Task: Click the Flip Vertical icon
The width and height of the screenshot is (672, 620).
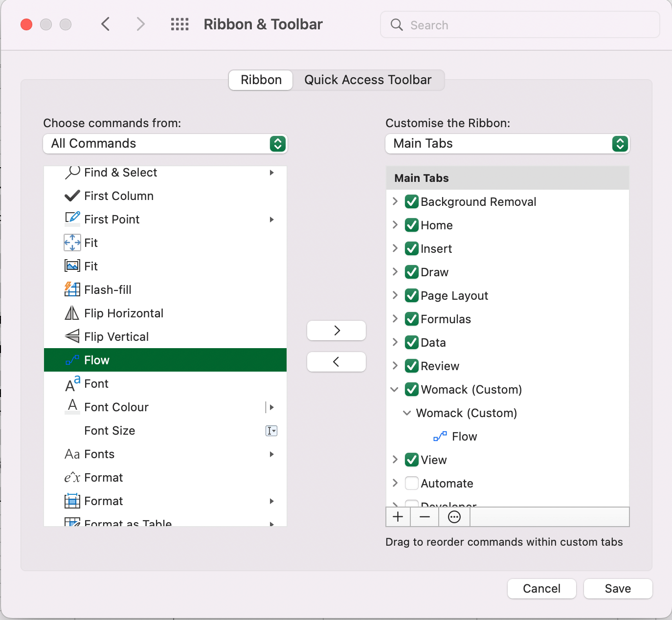Action: [72, 336]
